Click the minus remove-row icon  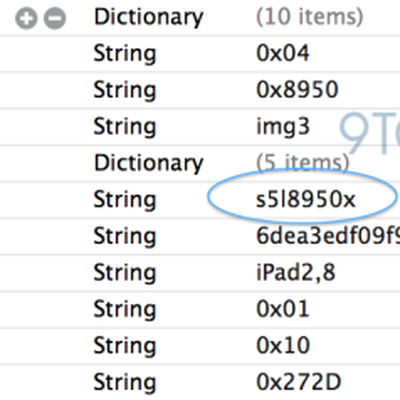tap(55, 18)
